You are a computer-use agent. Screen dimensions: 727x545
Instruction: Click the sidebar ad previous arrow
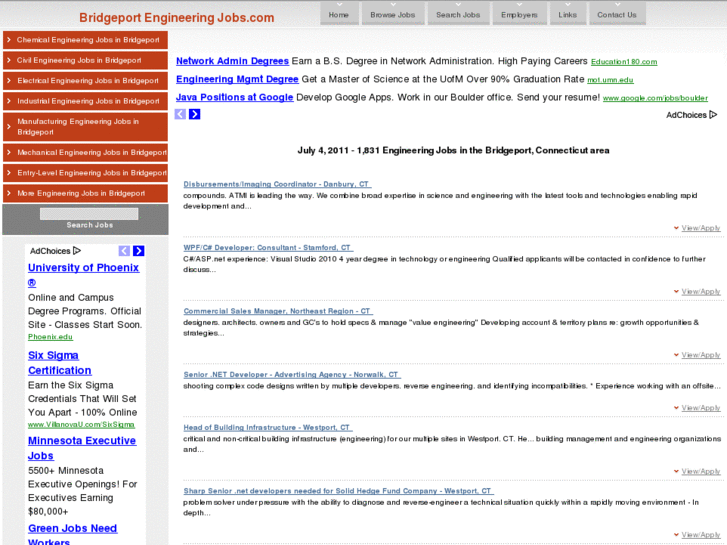(x=124, y=251)
